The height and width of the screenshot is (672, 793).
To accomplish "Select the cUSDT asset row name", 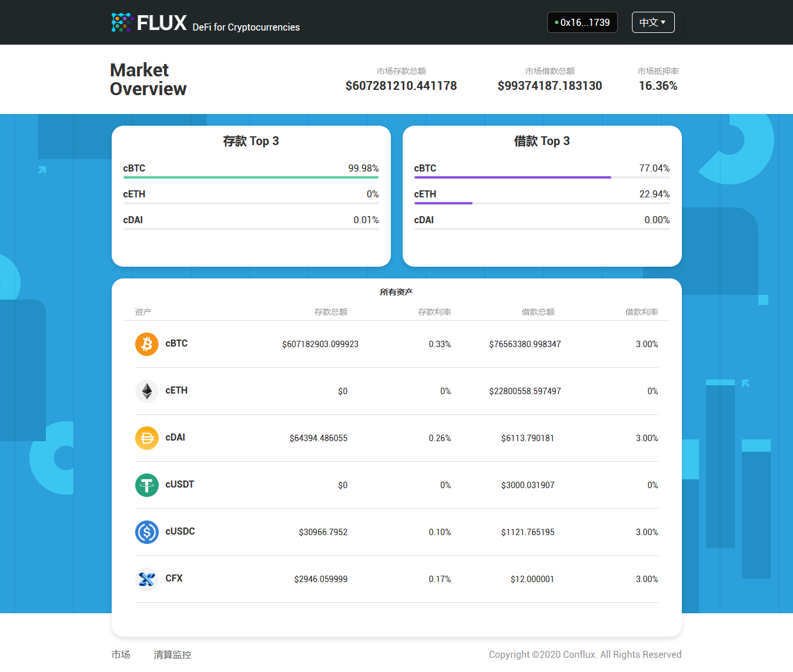I will coord(180,485).
